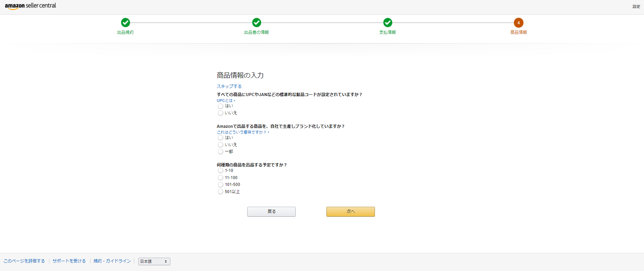Open the 日本語 language dropdown
This screenshot has width=644, height=271.
(x=154, y=261)
